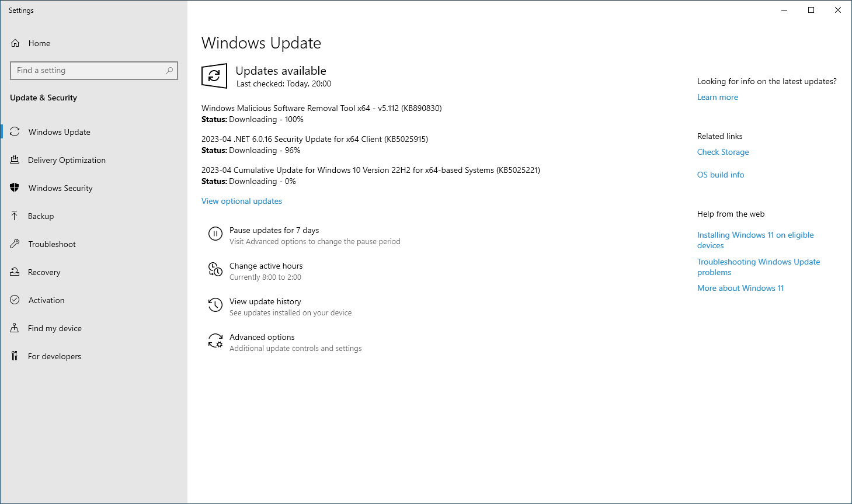Maximize the Settings window
This screenshot has height=504, width=852.
pos(811,10)
